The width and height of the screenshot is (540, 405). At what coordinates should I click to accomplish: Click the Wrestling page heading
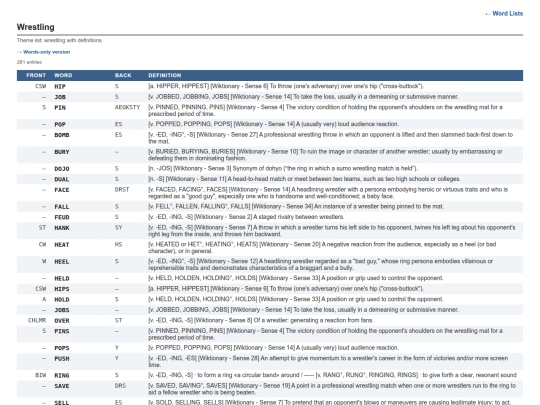35,27
